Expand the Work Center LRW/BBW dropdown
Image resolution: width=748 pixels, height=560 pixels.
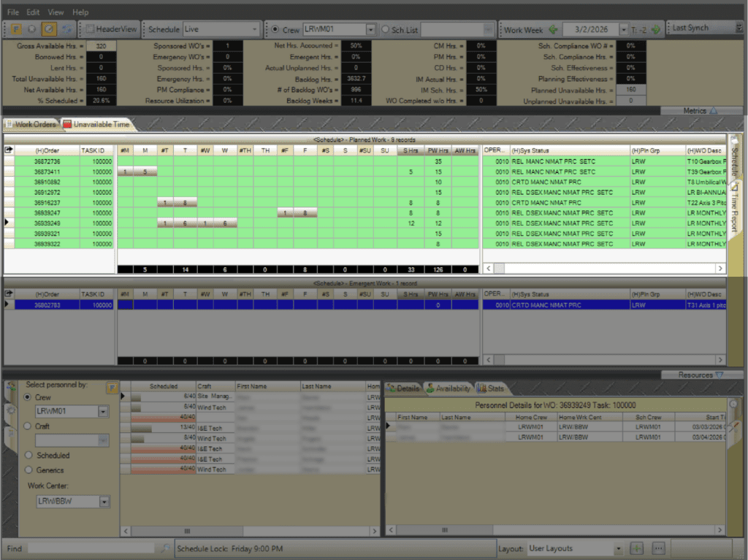tap(104, 502)
